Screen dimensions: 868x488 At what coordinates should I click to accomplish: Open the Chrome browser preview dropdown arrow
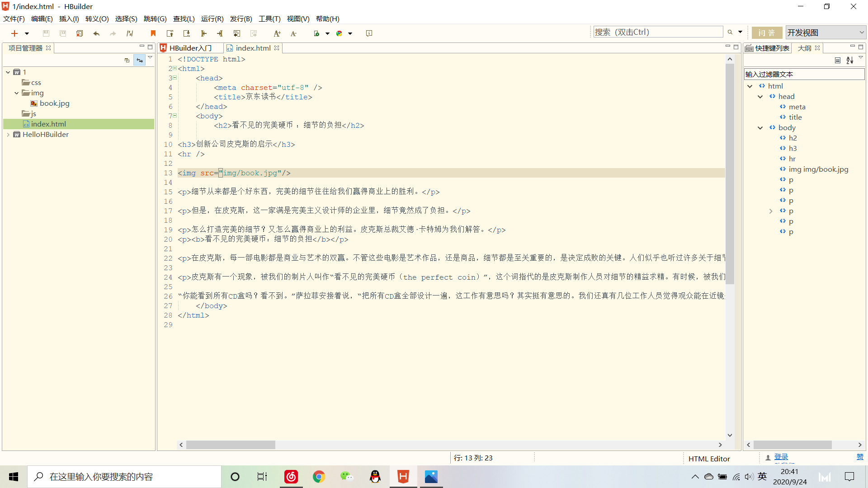350,33
